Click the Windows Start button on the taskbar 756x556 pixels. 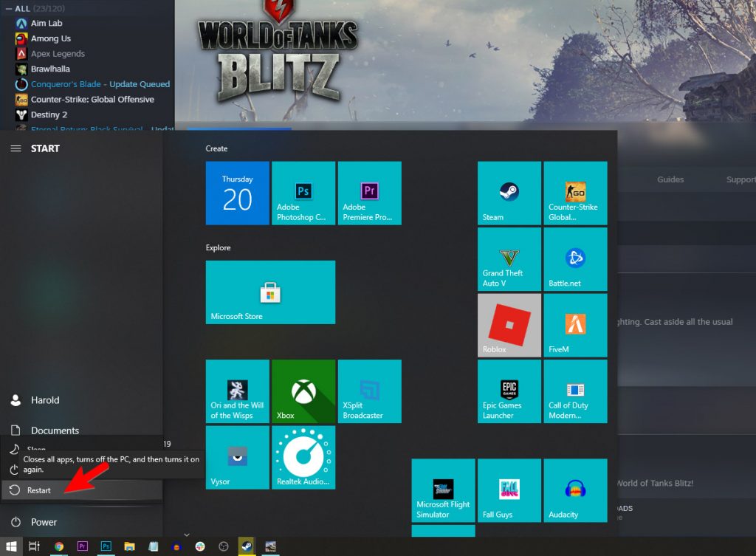click(11, 546)
